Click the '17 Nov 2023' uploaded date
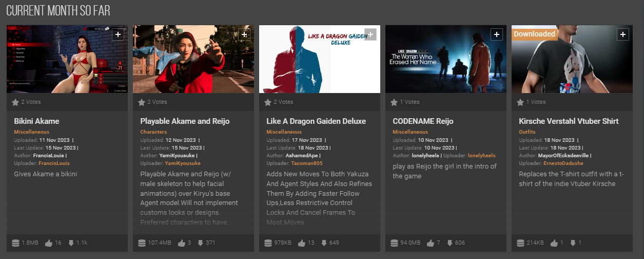This screenshot has height=259, width=644. 308,140
